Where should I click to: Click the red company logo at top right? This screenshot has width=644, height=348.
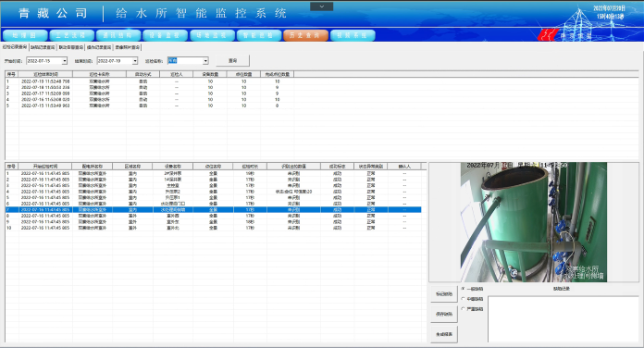click(x=549, y=35)
